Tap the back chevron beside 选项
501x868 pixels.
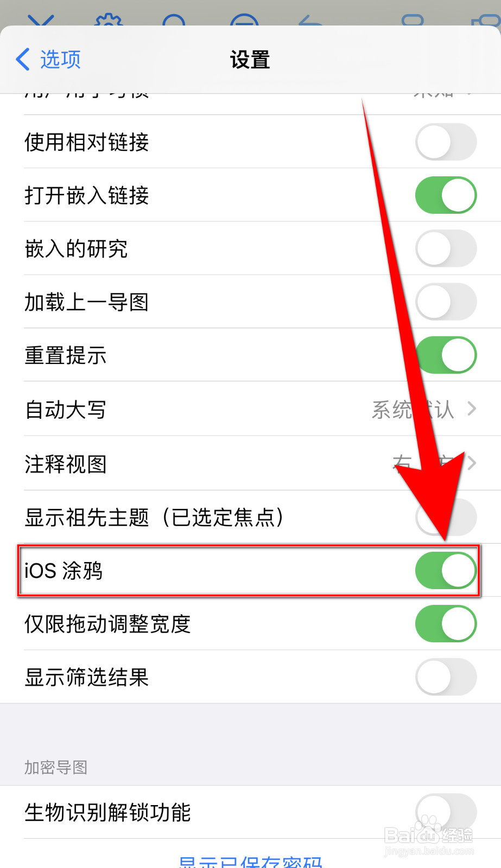[23, 59]
